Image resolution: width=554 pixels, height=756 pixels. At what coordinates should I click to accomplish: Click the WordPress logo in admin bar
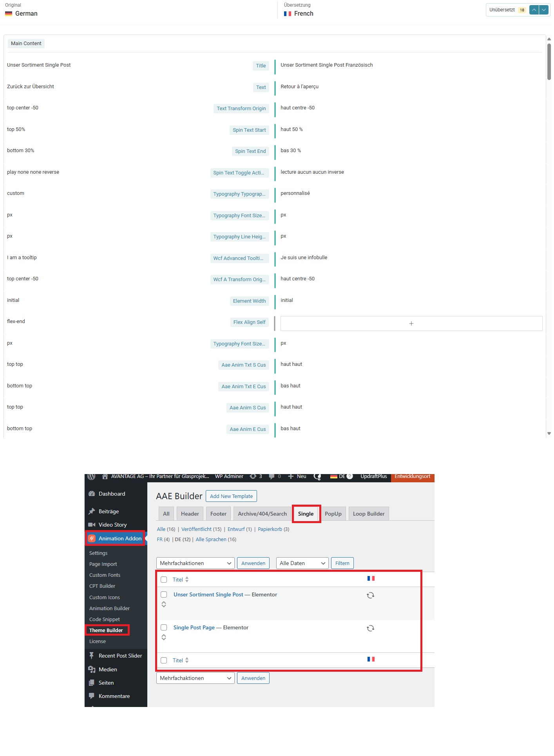click(91, 476)
